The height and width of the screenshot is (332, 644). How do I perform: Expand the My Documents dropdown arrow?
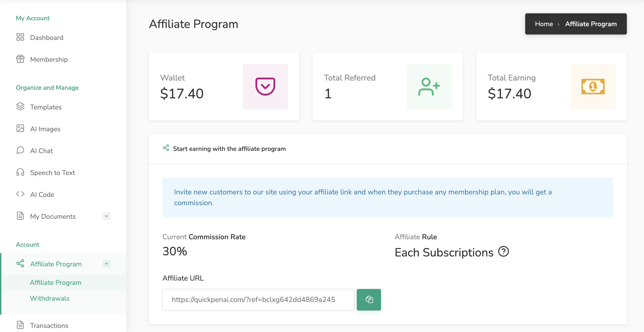106,216
